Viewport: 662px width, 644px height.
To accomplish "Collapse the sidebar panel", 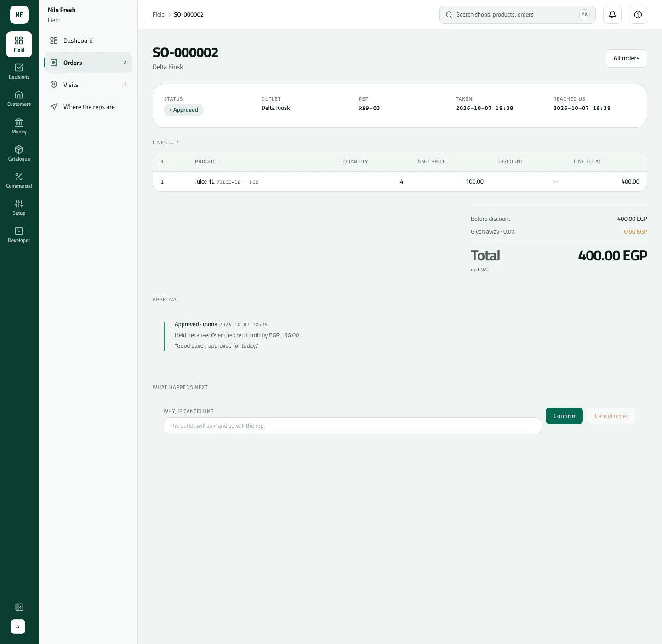I will [19, 607].
